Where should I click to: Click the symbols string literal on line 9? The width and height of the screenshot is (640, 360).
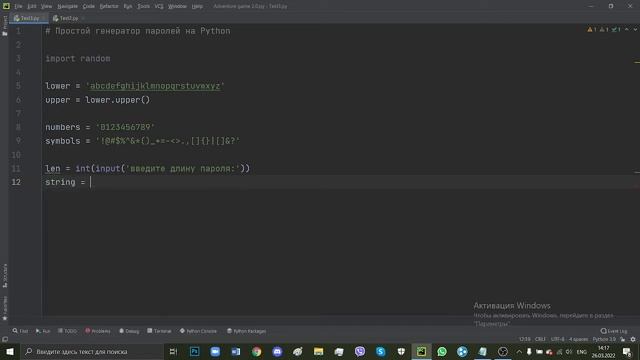click(168, 141)
